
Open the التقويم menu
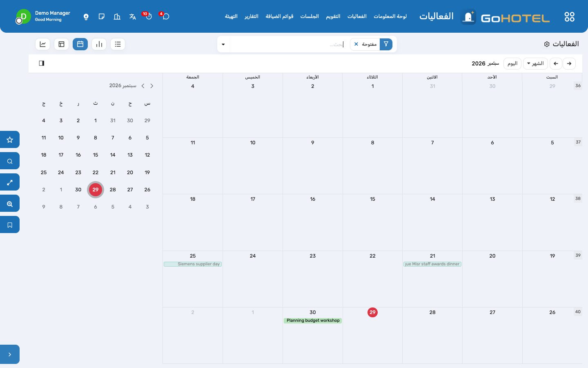333,16
